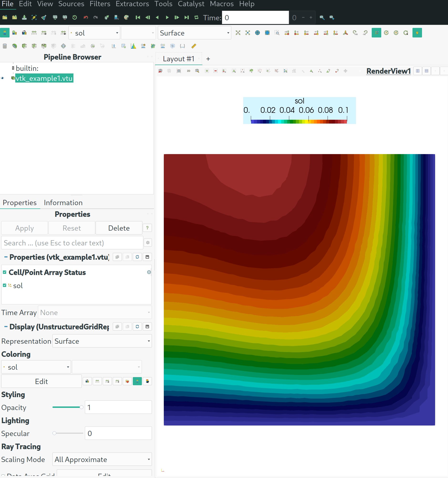
Task: Jump to the first frame
Action: [138, 18]
